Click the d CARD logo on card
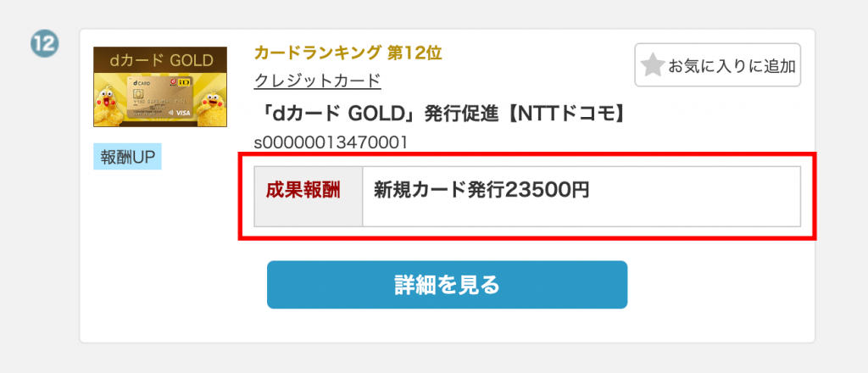 tap(142, 82)
